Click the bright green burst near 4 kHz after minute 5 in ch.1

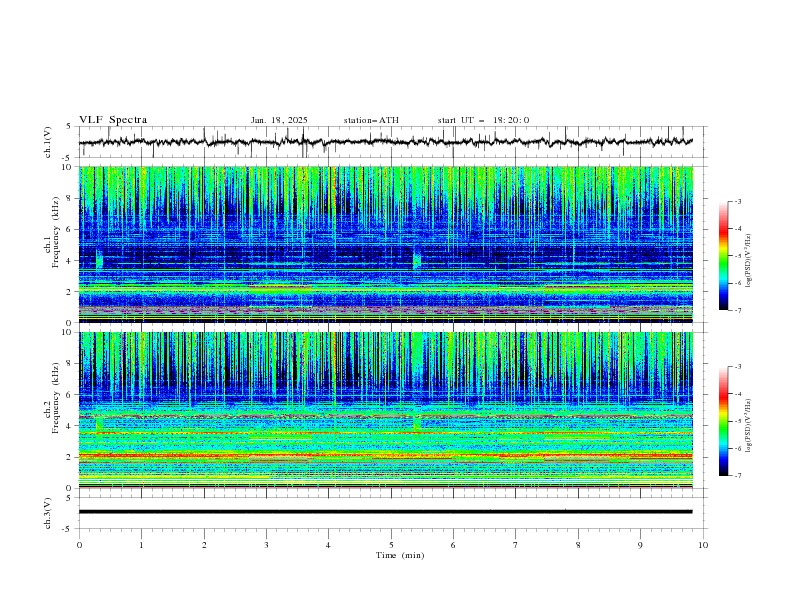[417, 259]
